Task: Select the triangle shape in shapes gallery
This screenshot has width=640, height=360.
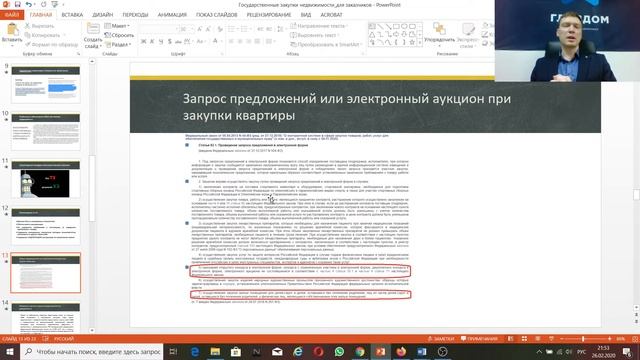Action: click(372, 34)
